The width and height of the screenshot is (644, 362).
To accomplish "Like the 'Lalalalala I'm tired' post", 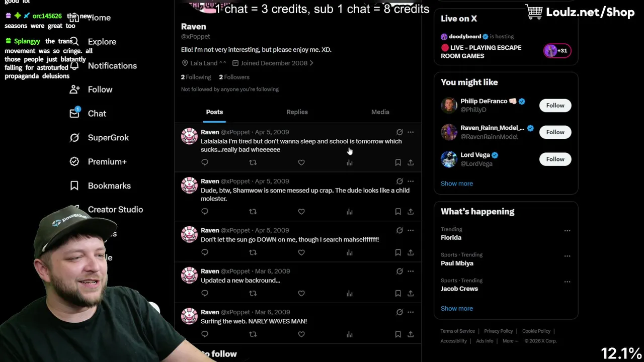I will pos(301,162).
